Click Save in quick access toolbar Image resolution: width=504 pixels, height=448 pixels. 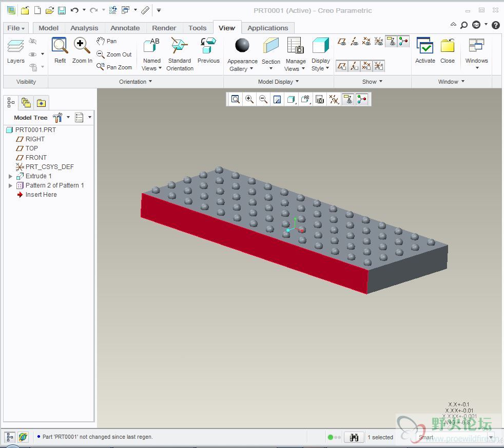pos(62,10)
